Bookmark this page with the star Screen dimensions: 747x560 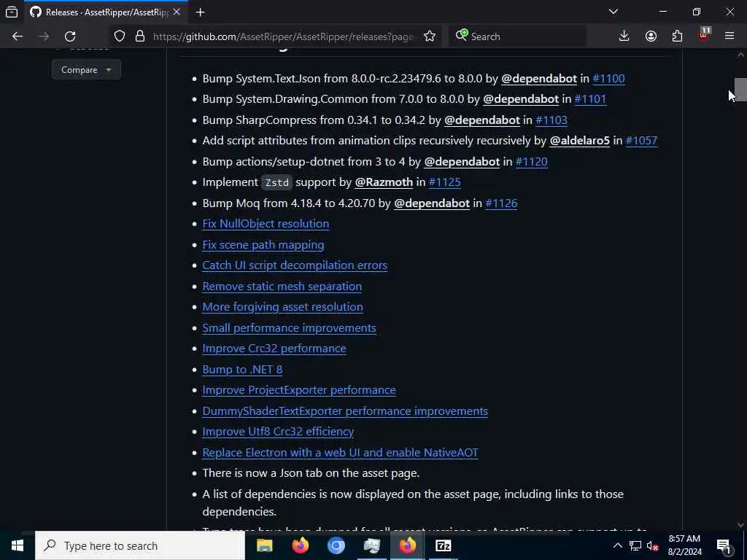click(x=429, y=36)
